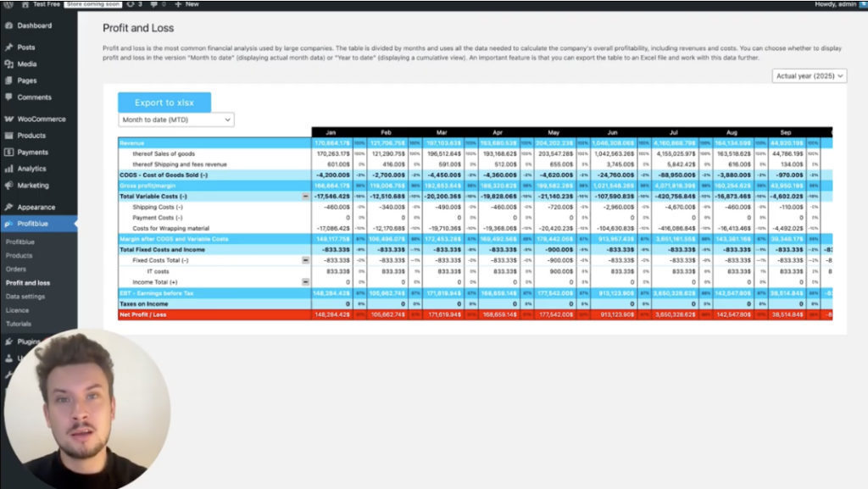
Task: Open the Month to date (MTD) dropdown
Action: [x=175, y=120]
